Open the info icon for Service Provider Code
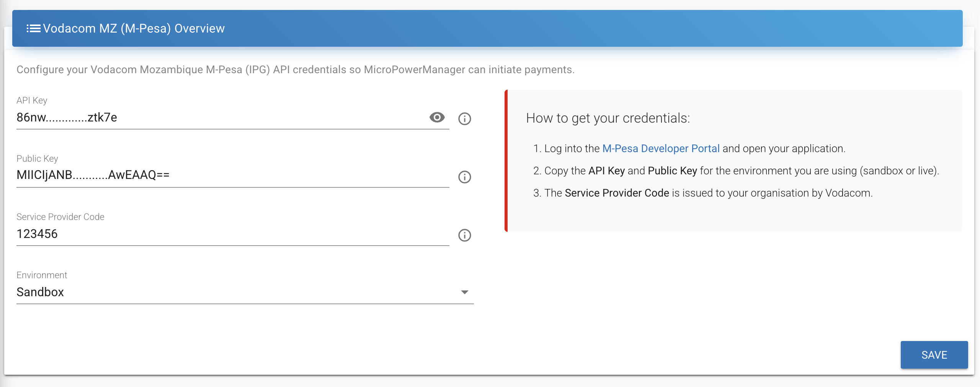This screenshot has height=387, width=980. click(464, 235)
